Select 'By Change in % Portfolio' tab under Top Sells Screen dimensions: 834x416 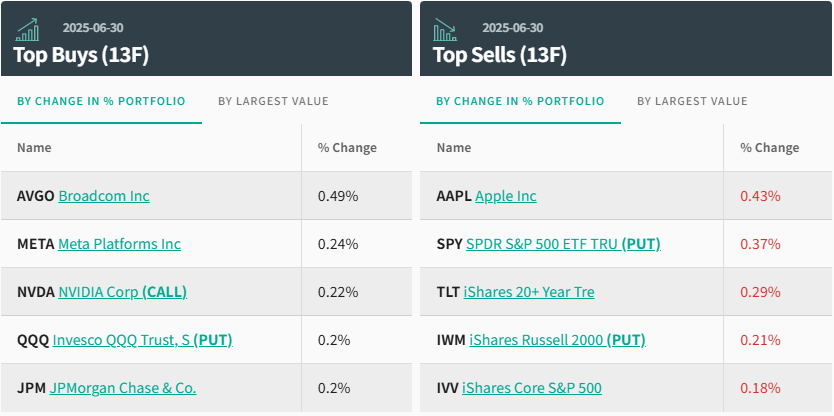[520, 101]
